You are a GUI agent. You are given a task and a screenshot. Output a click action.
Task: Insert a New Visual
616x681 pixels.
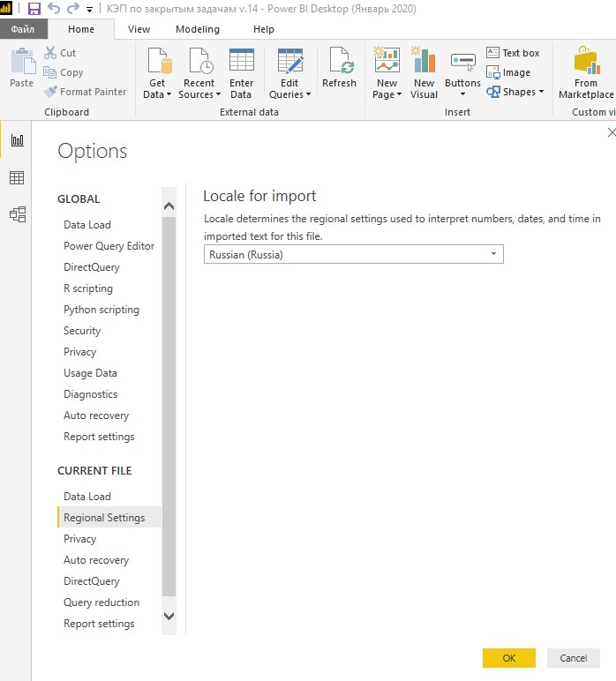pyautogui.click(x=424, y=73)
